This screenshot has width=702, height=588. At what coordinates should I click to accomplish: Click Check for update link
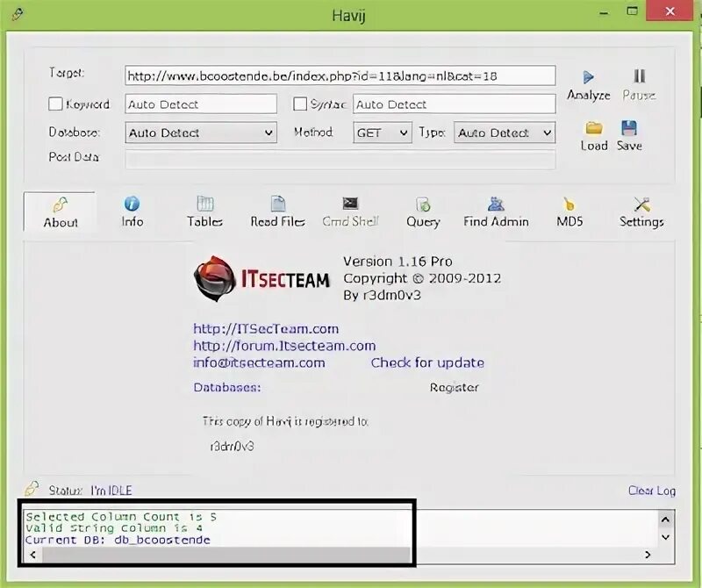coord(427,362)
